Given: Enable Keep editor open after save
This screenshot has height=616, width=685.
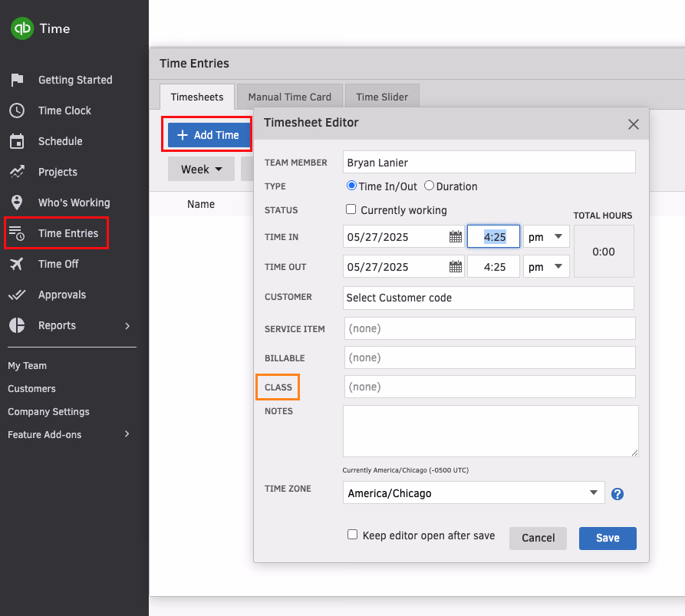Looking at the screenshot, I should coord(352,535).
